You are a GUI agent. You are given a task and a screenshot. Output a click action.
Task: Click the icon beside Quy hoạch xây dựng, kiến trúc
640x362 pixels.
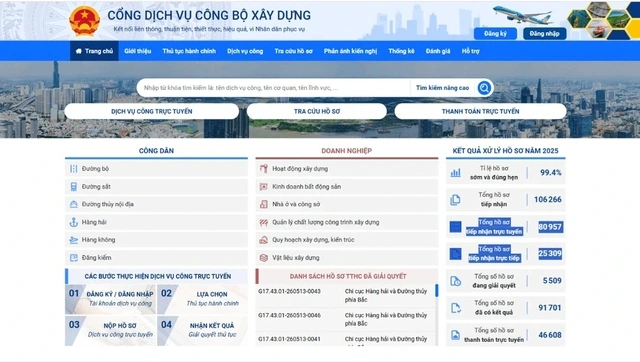tap(264, 240)
